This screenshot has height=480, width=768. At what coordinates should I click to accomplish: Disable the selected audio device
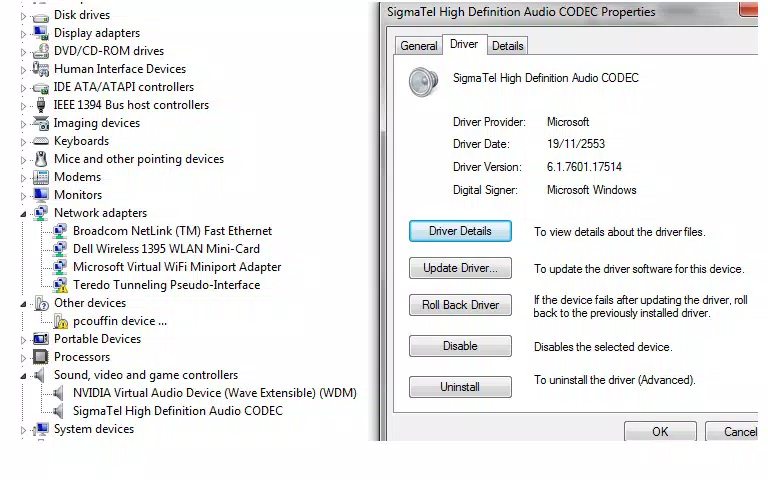click(460, 346)
